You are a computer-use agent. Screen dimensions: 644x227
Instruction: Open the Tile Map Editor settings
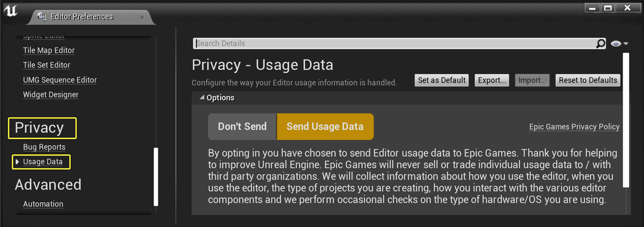(49, 50)
